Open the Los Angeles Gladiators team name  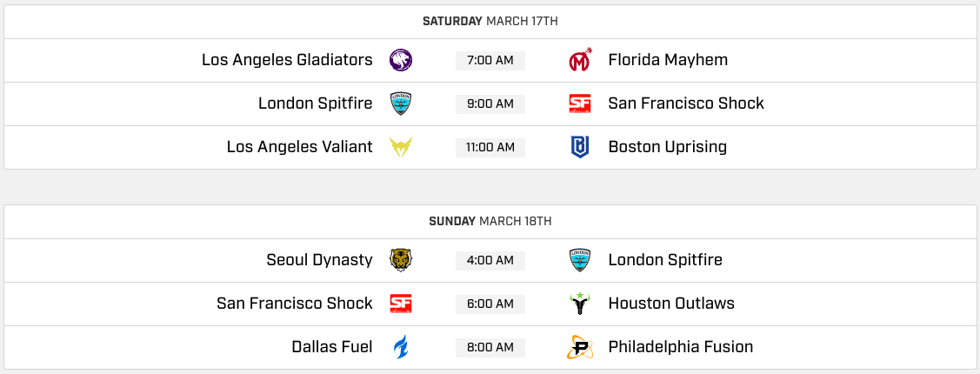tap(287, 60)
